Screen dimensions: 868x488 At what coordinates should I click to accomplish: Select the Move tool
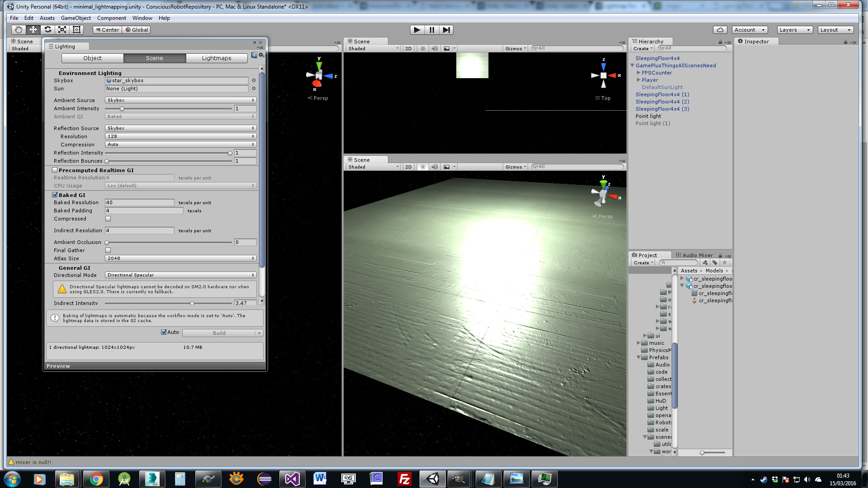(x=33, y=30)
